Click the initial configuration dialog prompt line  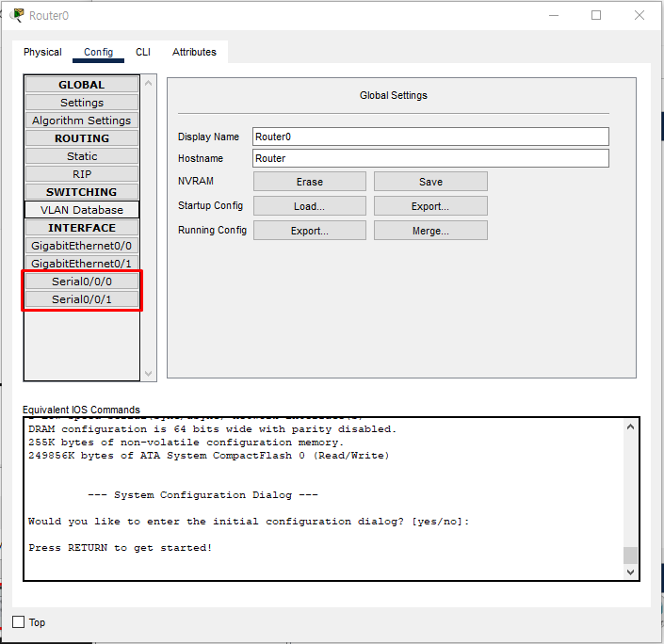249,522
